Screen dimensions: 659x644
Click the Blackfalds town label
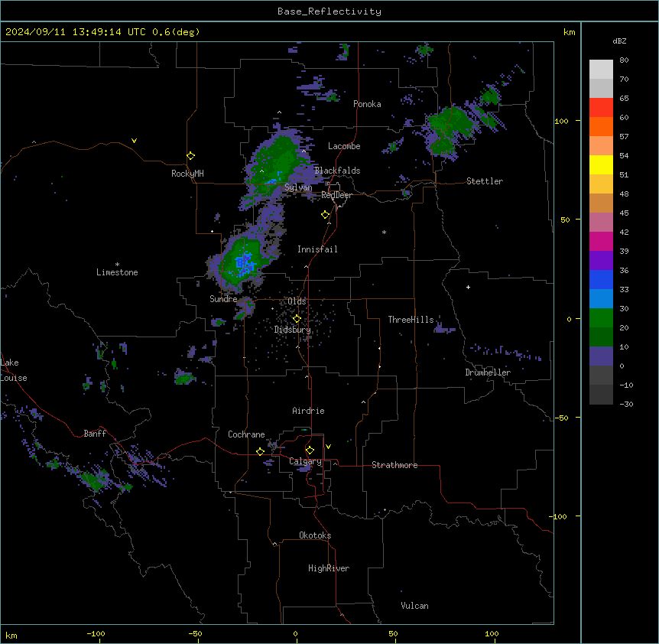pyautogui.click(x=337, y=171)
